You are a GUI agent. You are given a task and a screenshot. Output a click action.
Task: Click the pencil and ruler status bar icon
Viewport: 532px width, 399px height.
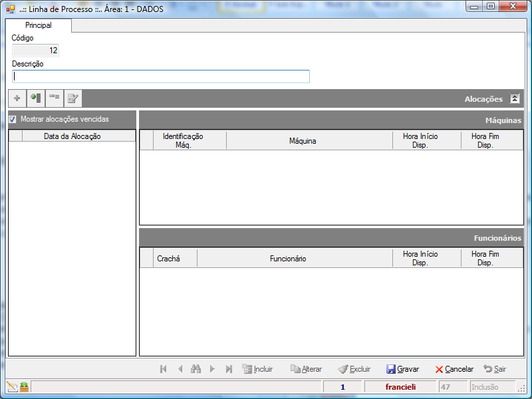click(12, 387)
